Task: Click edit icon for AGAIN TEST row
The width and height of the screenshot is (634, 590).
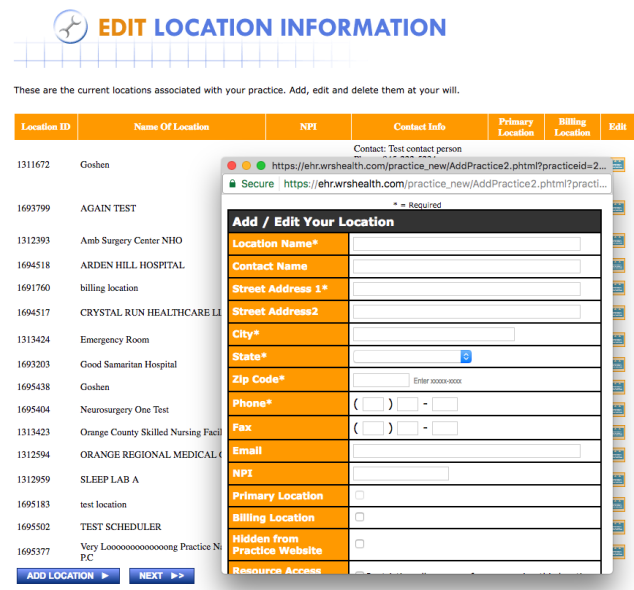Action: tap(617, 208)
